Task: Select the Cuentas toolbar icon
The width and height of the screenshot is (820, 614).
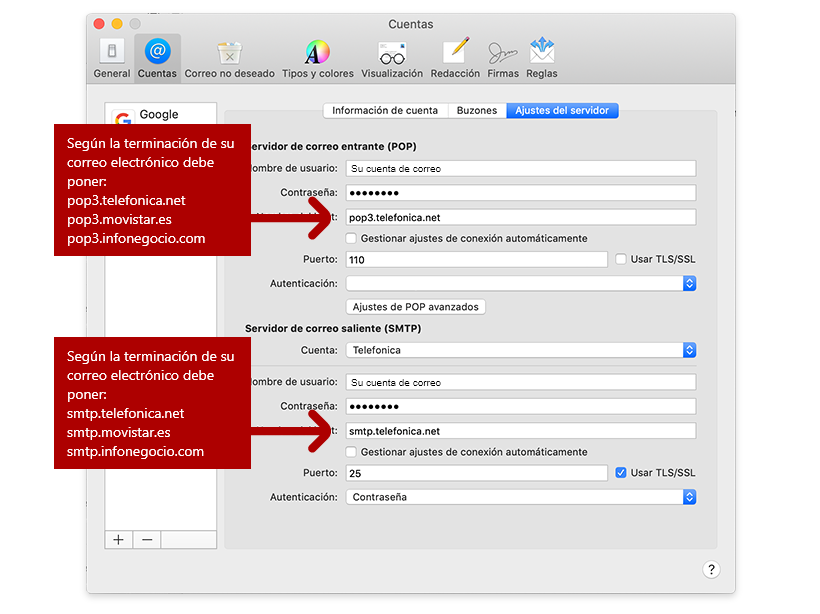Action: tap(157, 58)
